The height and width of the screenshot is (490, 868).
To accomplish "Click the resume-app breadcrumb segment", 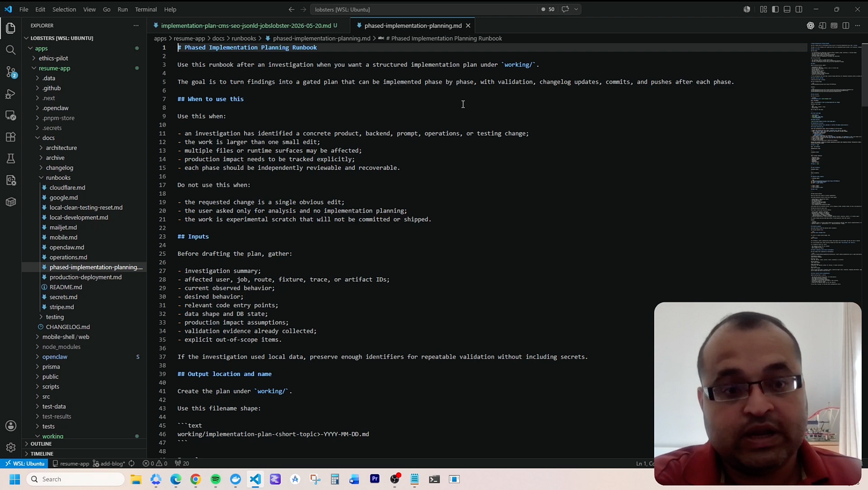I will click(x=189, y=38).
